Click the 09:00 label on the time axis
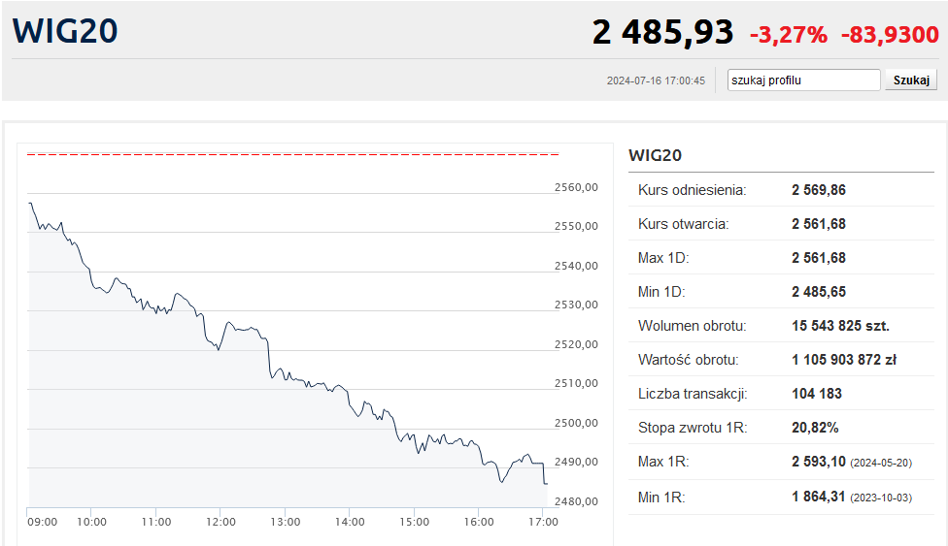Screen dimensions: 948x546 pos(42,522)
